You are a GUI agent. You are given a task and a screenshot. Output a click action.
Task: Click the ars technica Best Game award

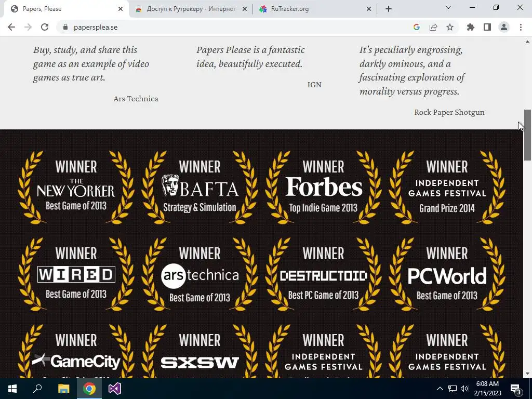pos(200,274)
